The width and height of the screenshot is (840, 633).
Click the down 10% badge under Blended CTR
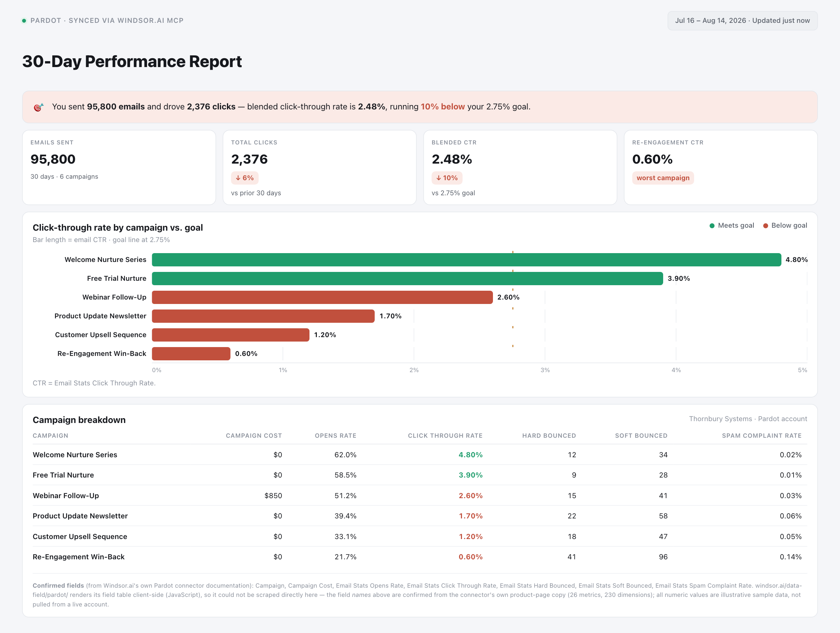(447, 178)
